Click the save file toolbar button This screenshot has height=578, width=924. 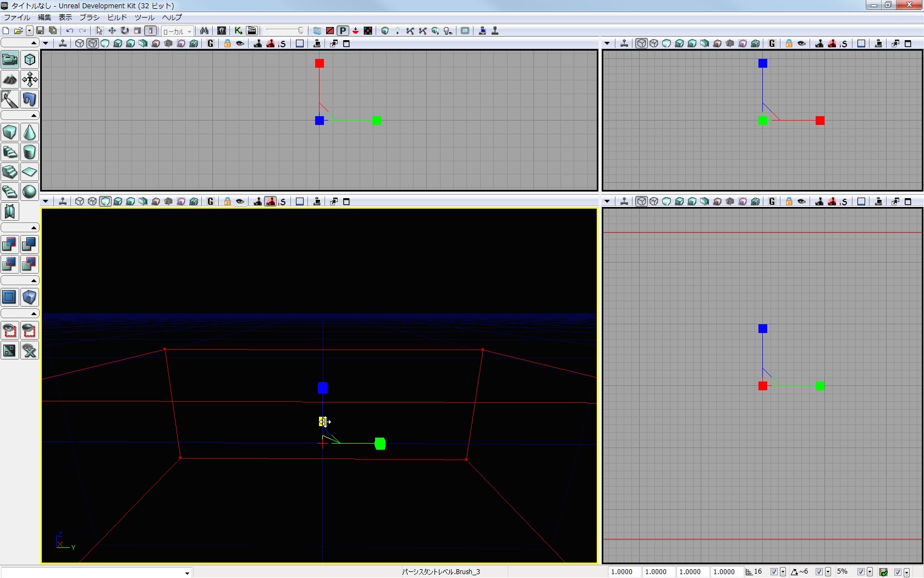click(x=40, y=31)
